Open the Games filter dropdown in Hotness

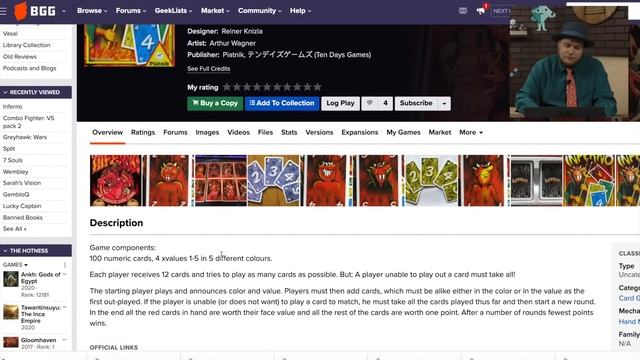[x=15, y=265]
